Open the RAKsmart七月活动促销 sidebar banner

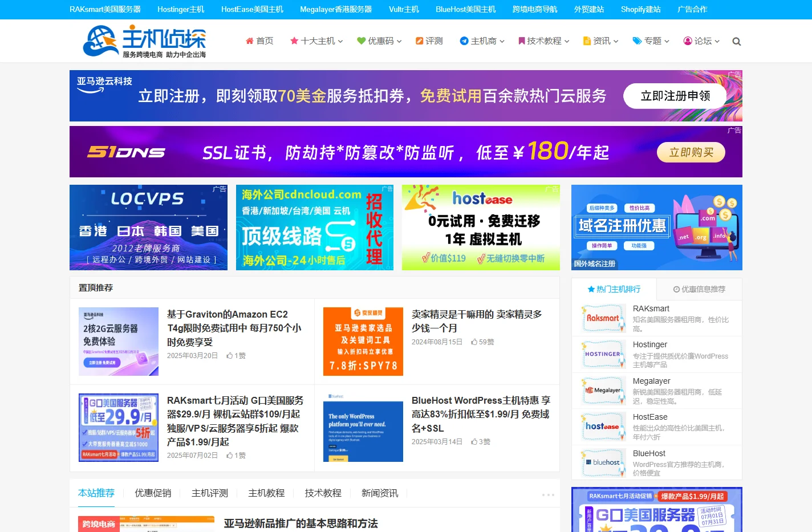tap(657, 510)
